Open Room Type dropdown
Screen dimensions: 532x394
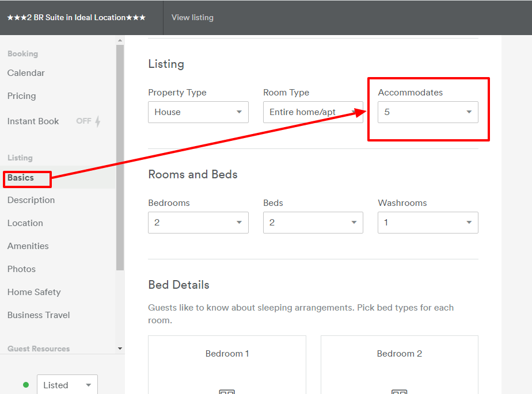[x=313, y=112]
